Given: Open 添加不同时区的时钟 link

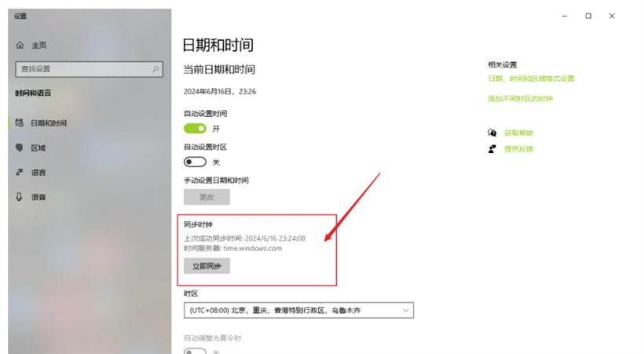Looking at the screenshot, I should [520, 99].
